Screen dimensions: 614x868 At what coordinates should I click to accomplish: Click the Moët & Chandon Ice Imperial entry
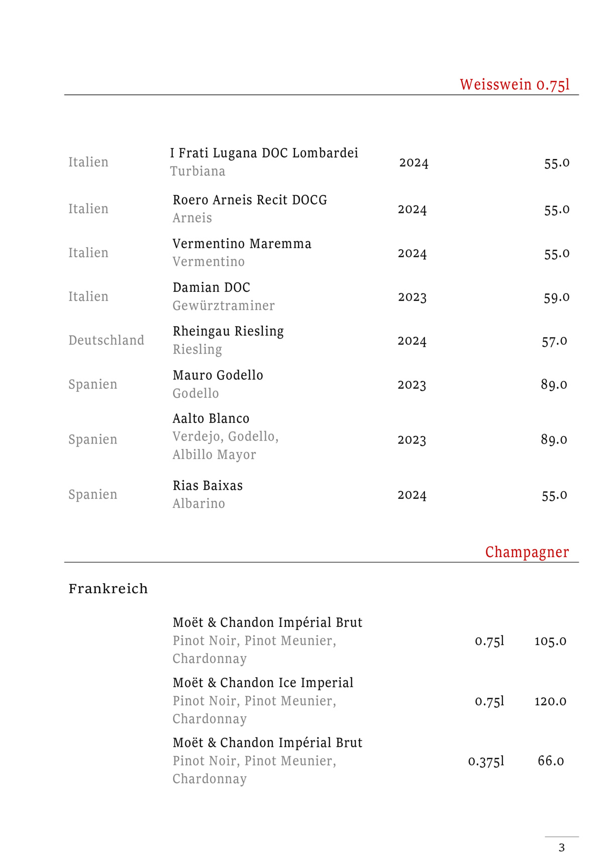[x=263, y=683]
